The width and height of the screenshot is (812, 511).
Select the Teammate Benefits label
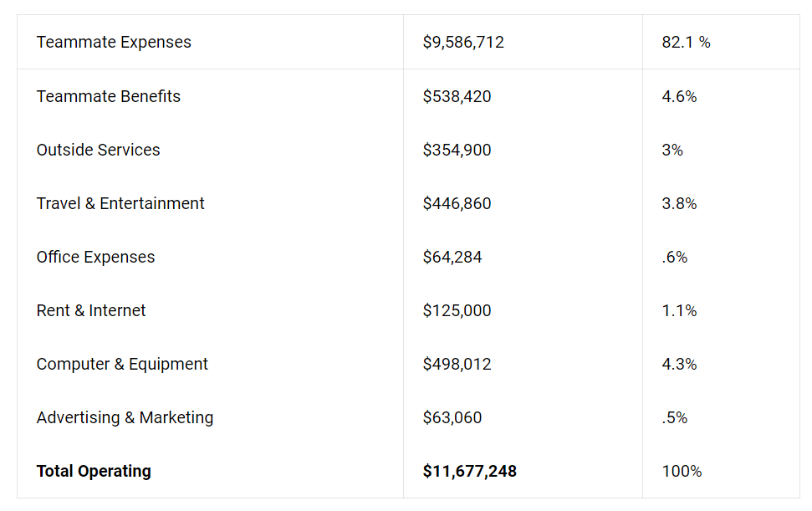point(109,96)
